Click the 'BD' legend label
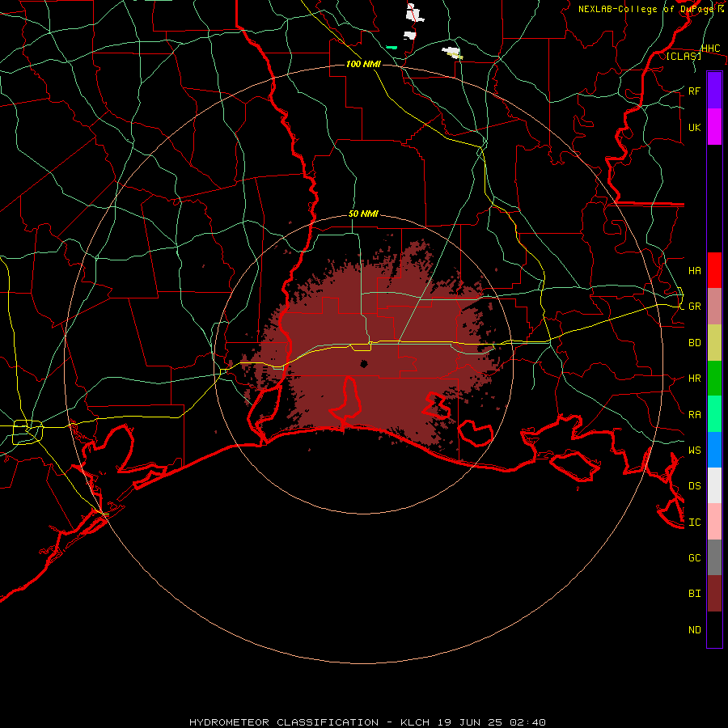This screenshot has width=728, height=728. tap(694, 343)
